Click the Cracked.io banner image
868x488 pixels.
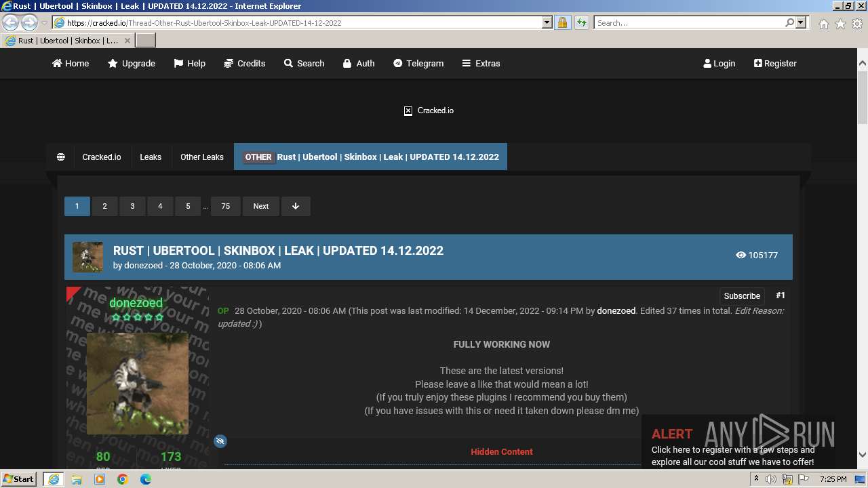click(429, 110)
